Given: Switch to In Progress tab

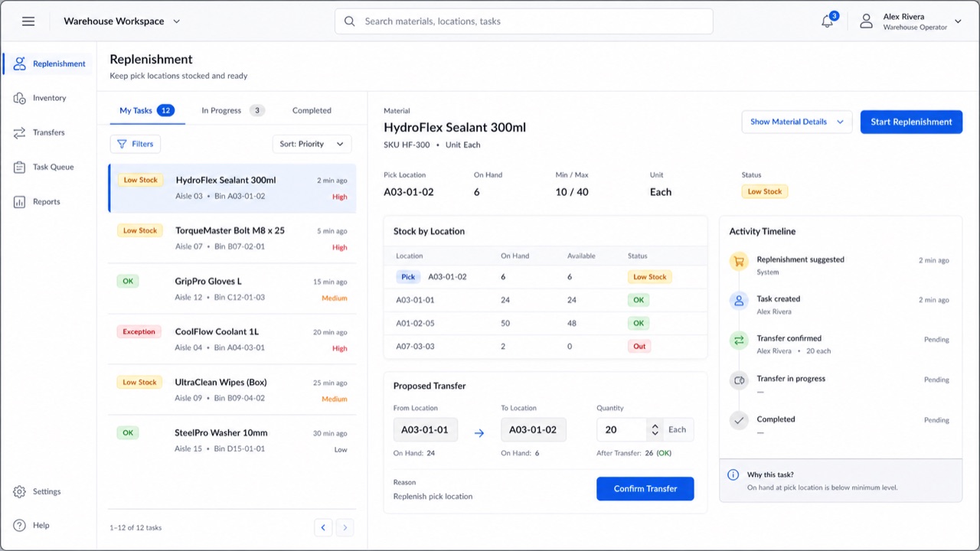Looking at the screenshot, I should [x=233, y=110].
